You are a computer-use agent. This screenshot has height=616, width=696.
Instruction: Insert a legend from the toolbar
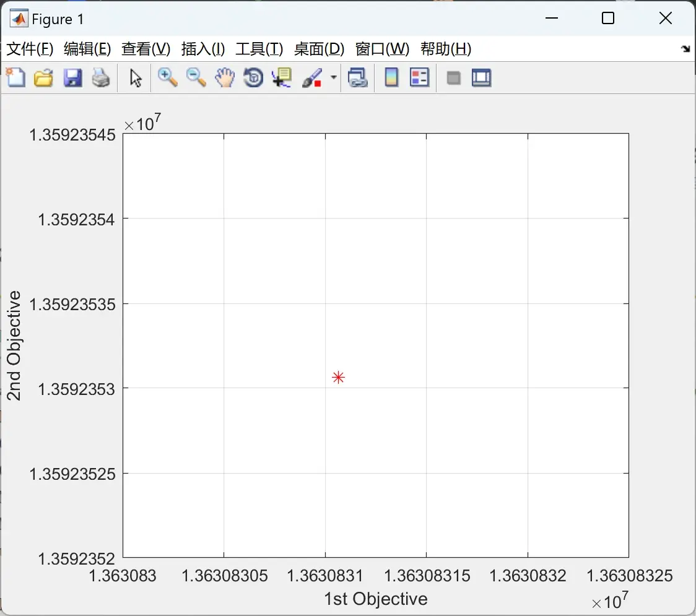pyautogui.click(x=419, y=77)
